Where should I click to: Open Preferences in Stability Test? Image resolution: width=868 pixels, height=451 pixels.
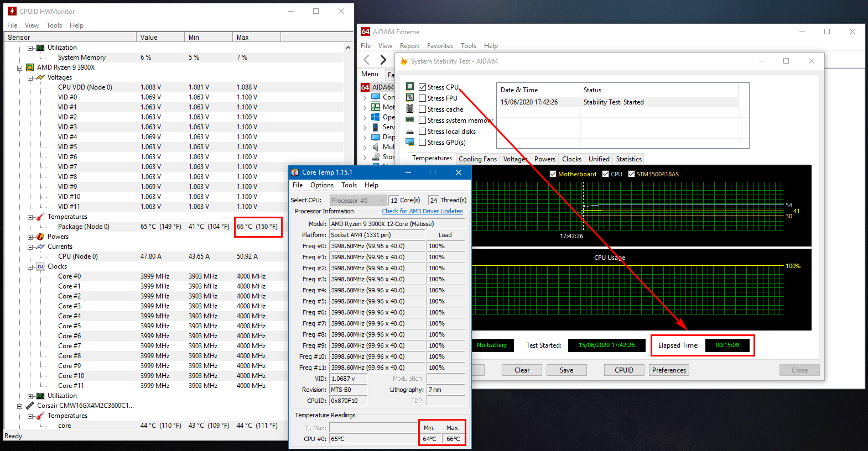tap(669, 370)
